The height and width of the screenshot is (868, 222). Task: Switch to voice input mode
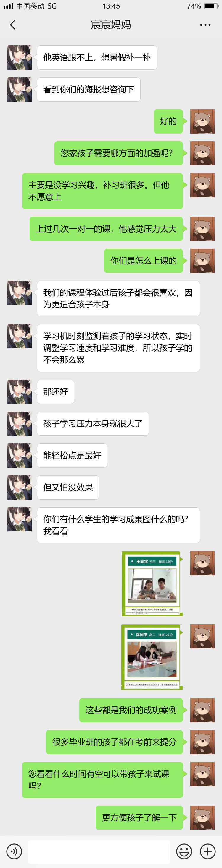pyautogui.click(x=14, y=851)
